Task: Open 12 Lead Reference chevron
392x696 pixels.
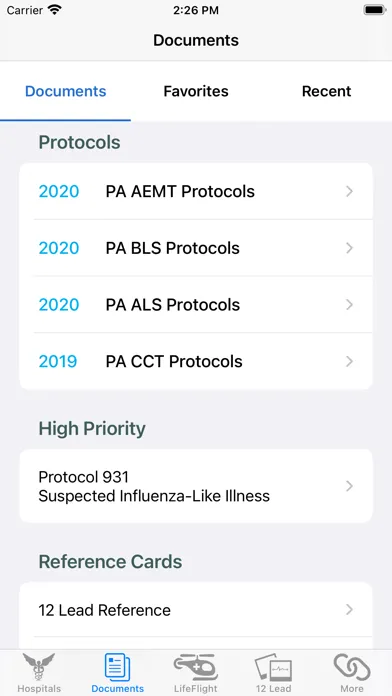Action: (349, 610)
